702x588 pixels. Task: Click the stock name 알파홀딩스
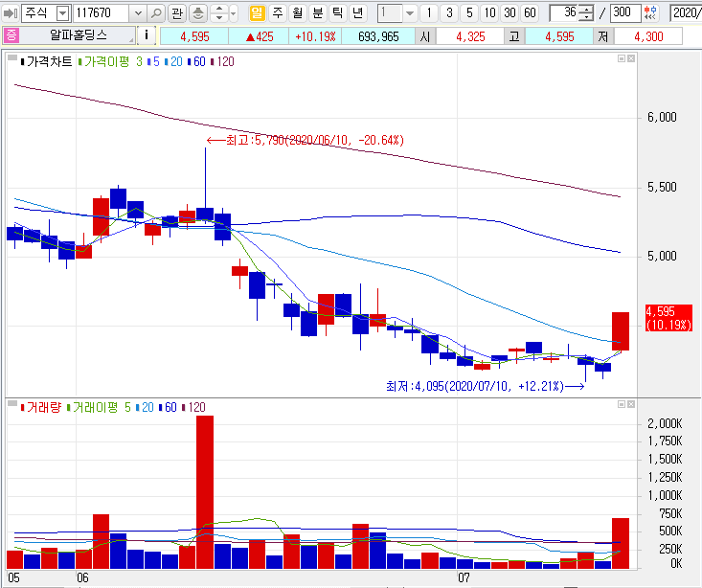pyautogui.click(x=78, y=35)
